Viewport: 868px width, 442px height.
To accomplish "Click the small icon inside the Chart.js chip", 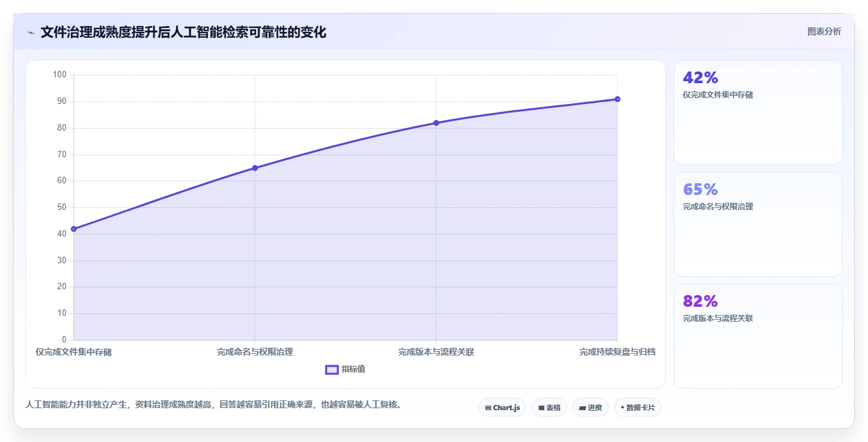I will pyautogui.click(x=488, y=408).
